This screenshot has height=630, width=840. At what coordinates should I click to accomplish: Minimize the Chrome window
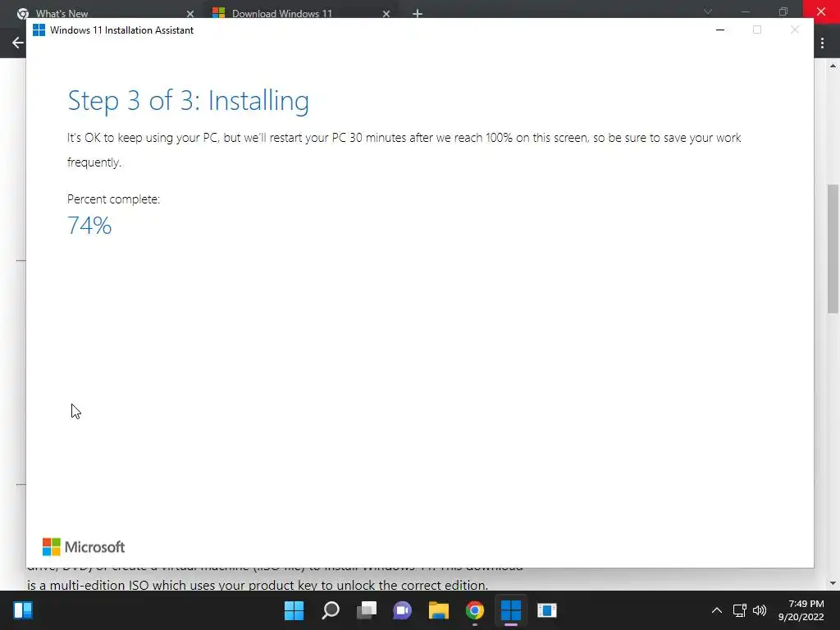(x=745, y=11)
